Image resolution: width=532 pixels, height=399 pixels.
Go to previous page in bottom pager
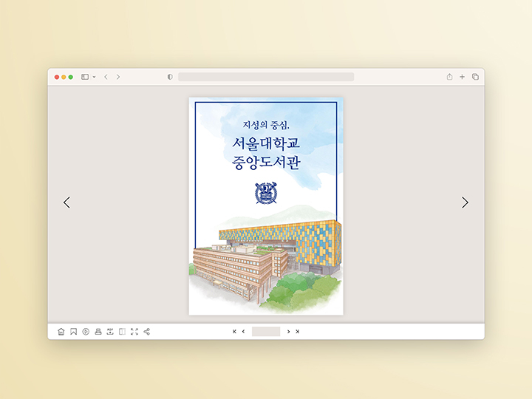point(243,332)
